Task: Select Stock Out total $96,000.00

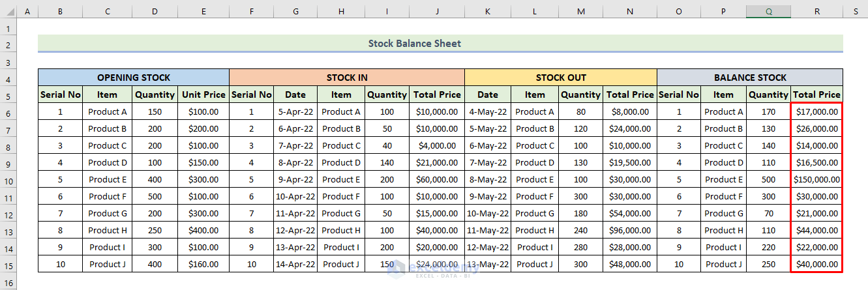Action: [630, 230]
